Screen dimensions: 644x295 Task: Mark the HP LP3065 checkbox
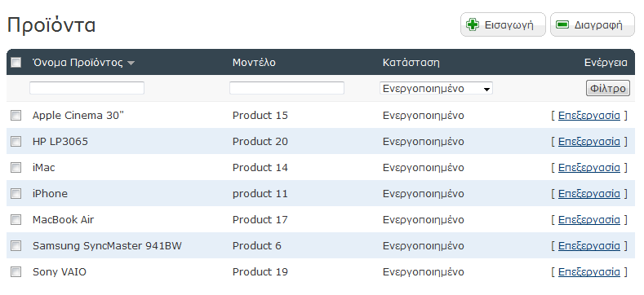(16, 142)
